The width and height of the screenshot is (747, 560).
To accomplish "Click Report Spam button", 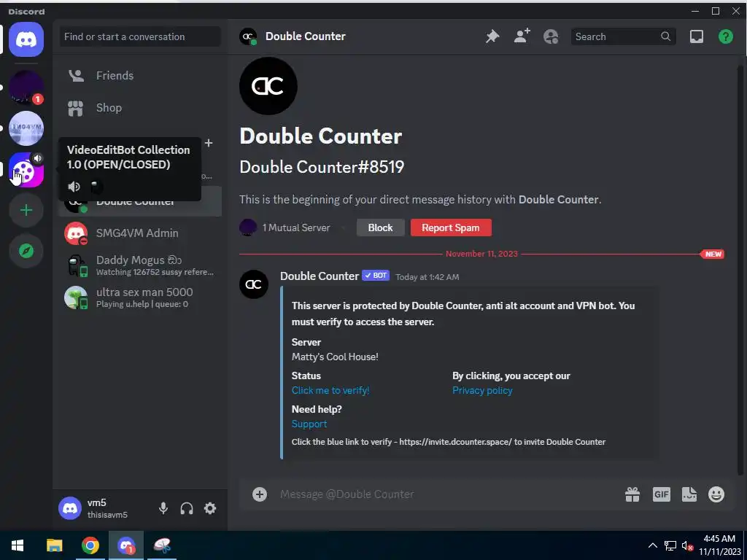I will click(451, 227).
